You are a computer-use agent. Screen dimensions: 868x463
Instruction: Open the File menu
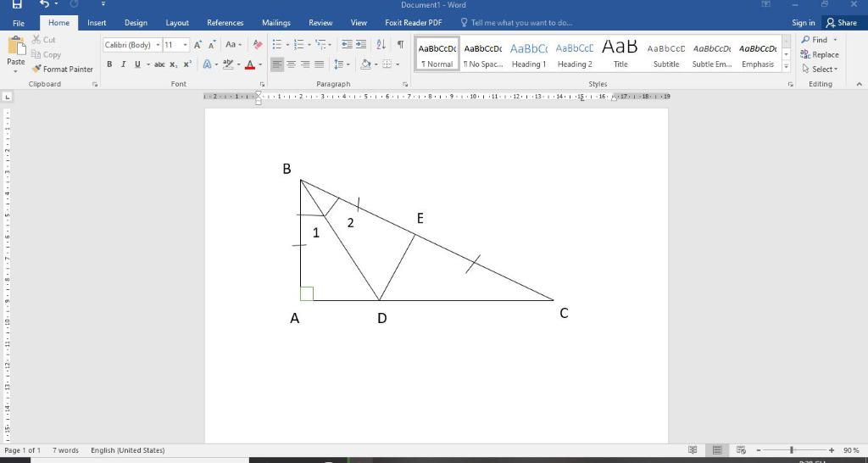[19, 23]
